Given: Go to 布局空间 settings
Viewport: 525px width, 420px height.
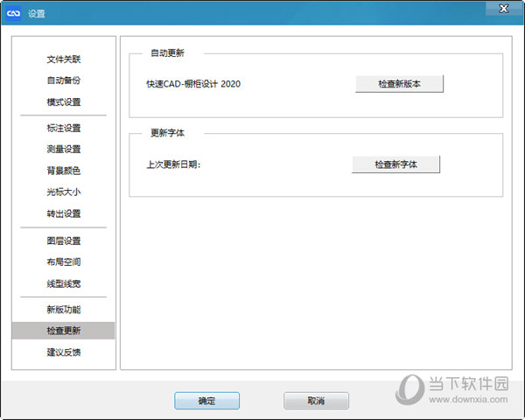Looking at the screenshot, I should (64, 262).
